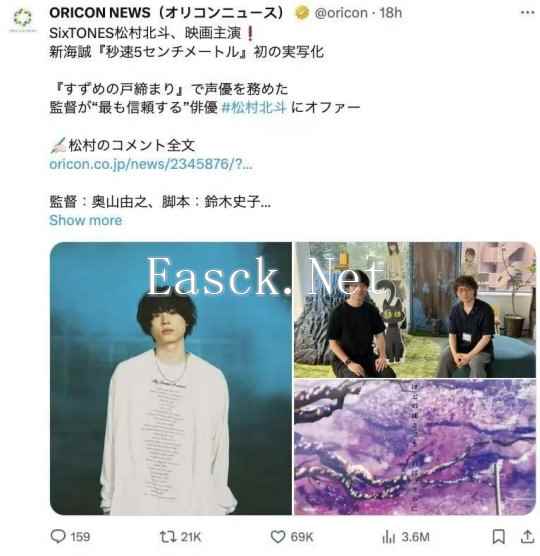The height and width of the screenshot is (556, 540).
Task: Open the reply comment icon
Action: point(58,536)
